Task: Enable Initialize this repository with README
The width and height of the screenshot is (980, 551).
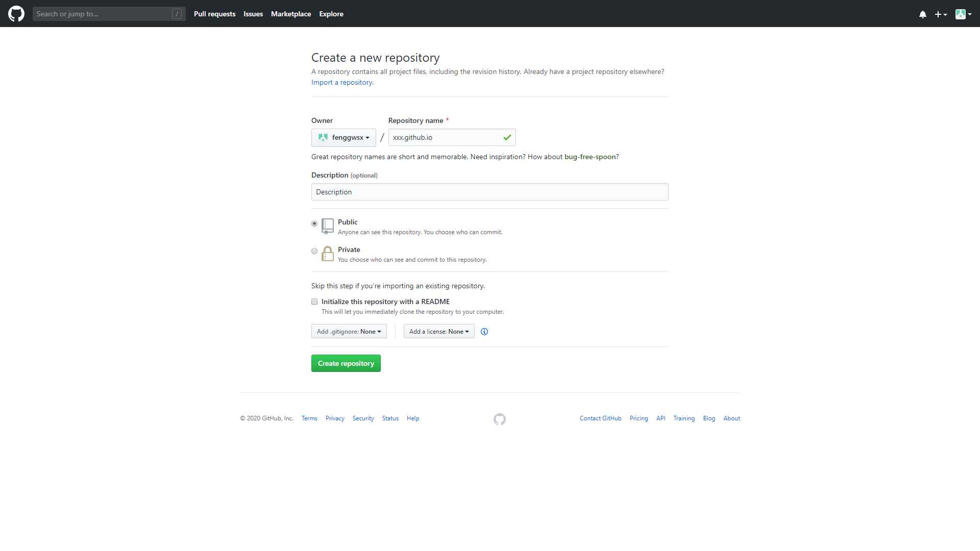Action: [x=314, y=302]
